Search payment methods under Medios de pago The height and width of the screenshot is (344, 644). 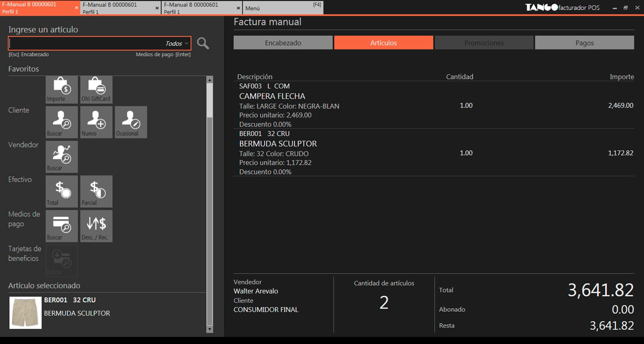click(62, 225)
